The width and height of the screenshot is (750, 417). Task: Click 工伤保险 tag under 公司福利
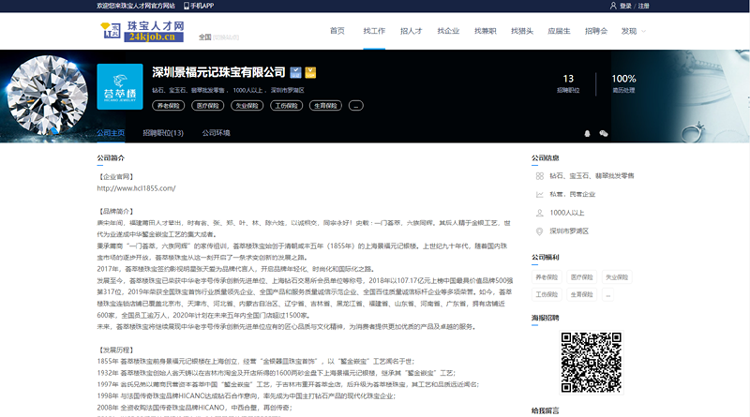click(547, 295)
